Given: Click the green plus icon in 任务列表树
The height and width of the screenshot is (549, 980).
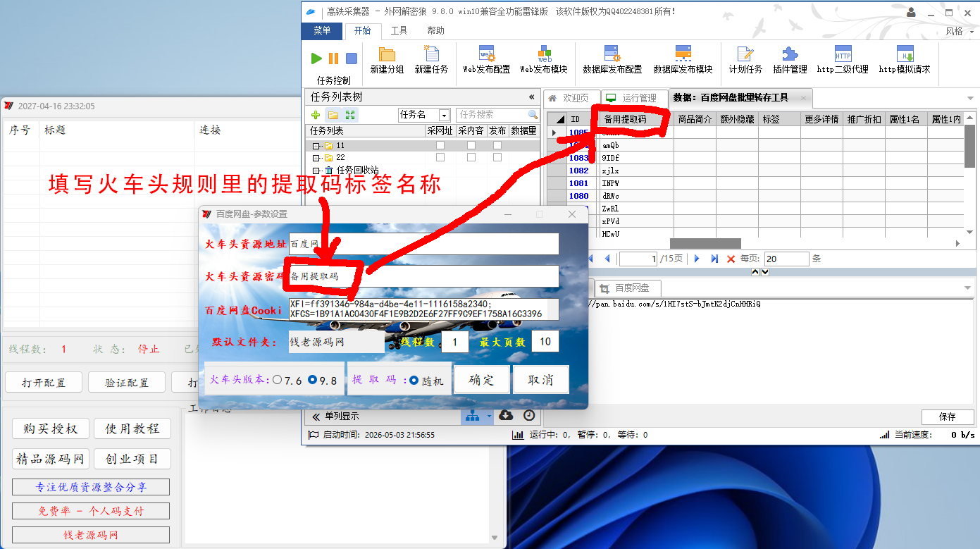Looking at the screenshot, I should pyautogui.click(x=316, y=115).
